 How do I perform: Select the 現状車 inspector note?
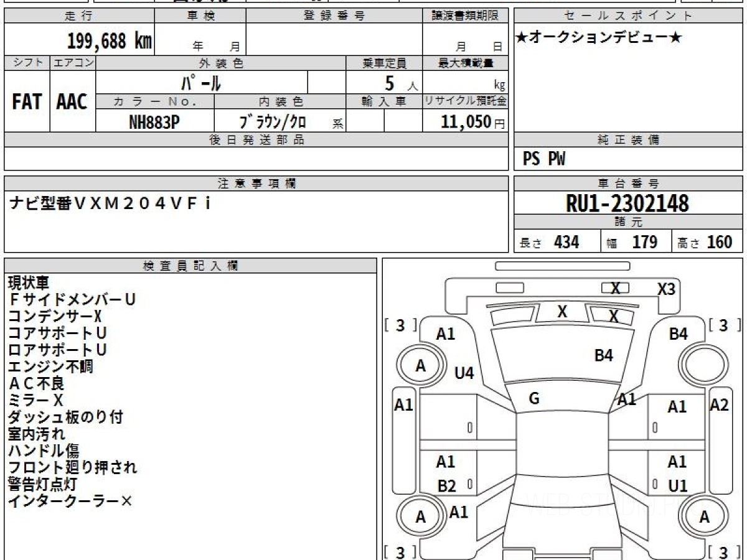29,282
